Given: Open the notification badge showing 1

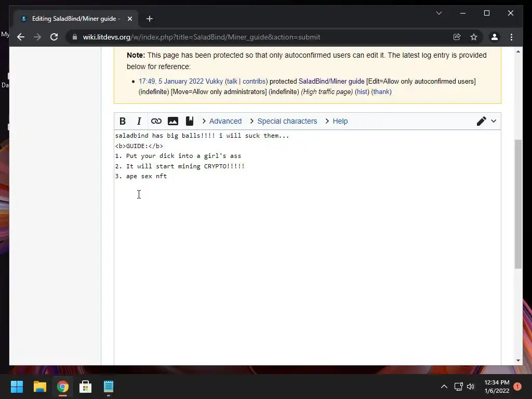Looking at the screenshot, I should (517, 387).
